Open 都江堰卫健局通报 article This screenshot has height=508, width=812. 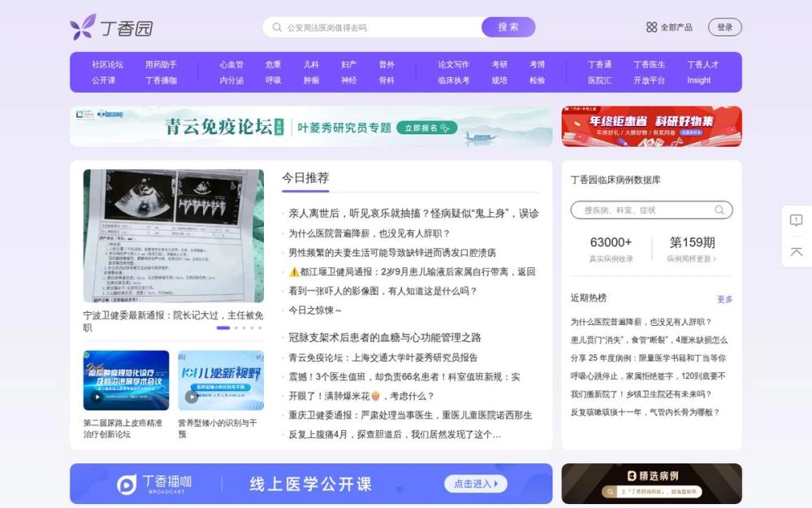[412, 271]
